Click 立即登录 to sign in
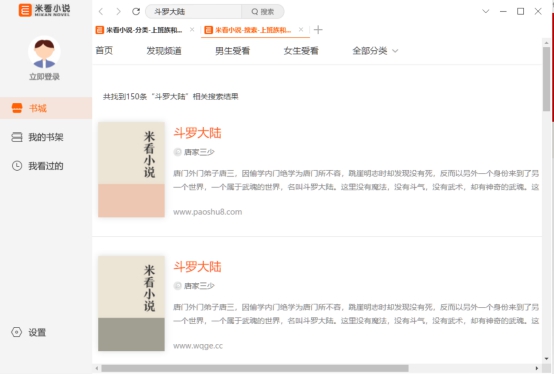Screen dimensions: 554x375 tap(44, 77)
